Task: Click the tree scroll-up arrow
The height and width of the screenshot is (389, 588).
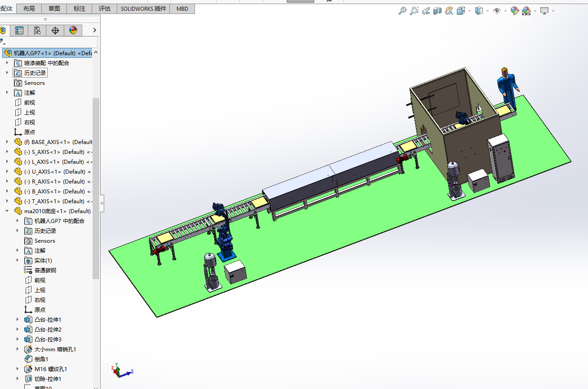Action: pos(96,52)
